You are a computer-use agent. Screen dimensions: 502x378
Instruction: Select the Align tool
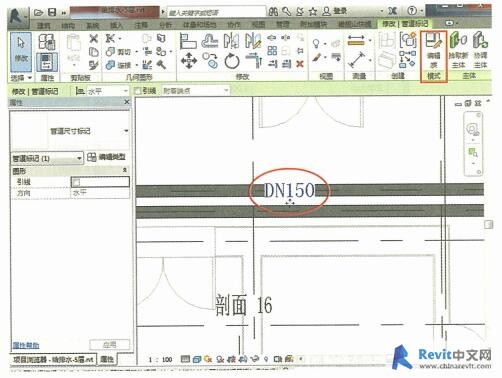click(x=188, y=41)
